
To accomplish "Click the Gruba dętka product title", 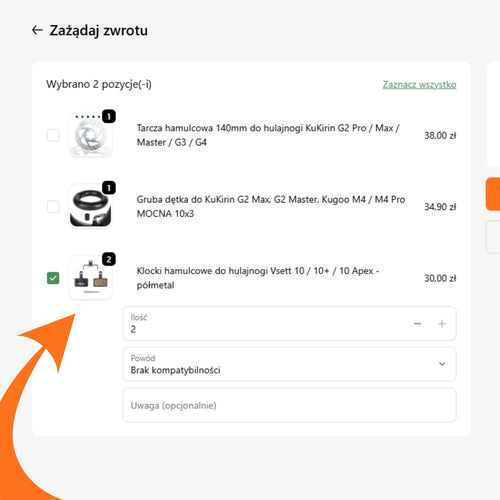I will coord(271,206).
